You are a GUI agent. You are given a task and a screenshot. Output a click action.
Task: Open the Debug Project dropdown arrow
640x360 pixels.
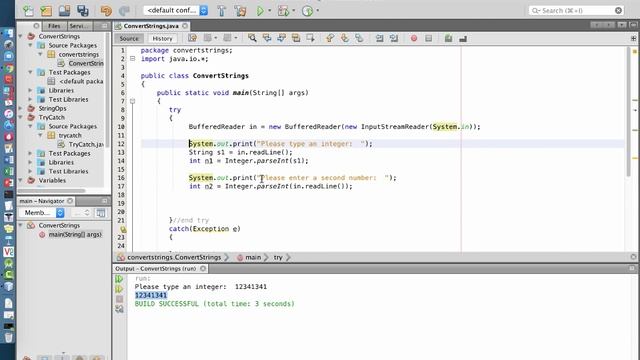pyautogui.click(x=293, y=11)
